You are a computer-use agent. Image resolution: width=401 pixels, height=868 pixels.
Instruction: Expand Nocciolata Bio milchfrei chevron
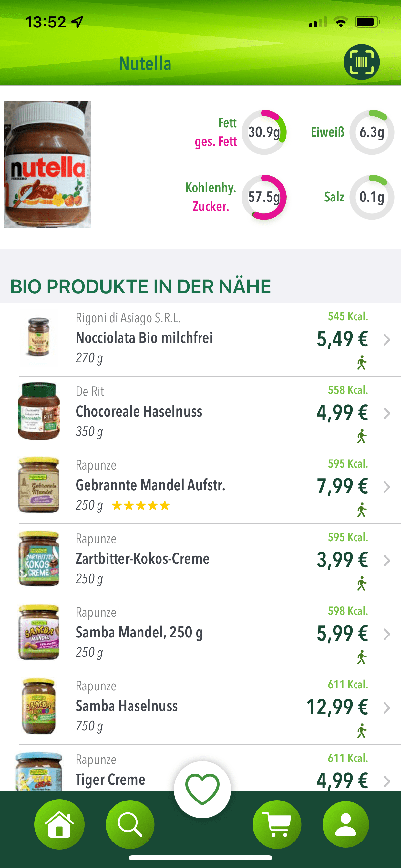(x=386, y=340)
